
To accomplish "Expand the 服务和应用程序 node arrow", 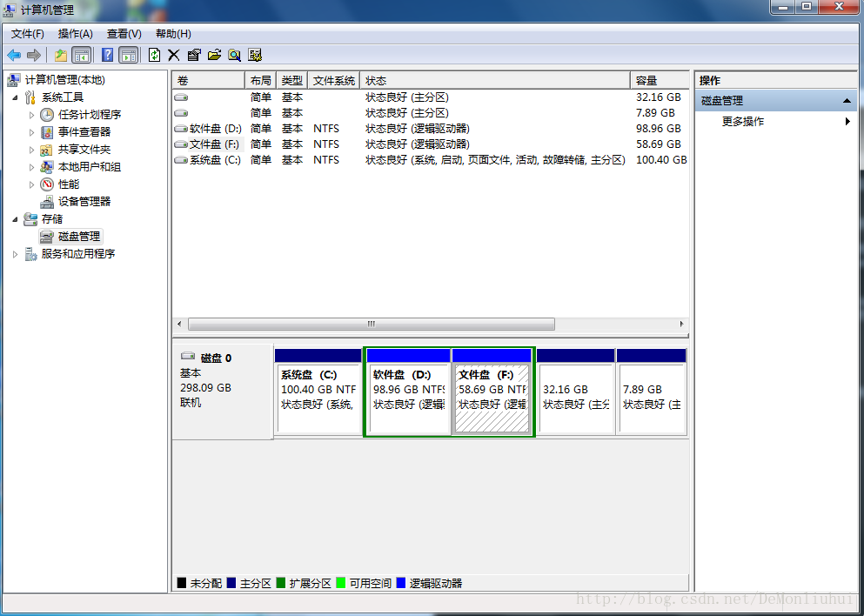I will click(x=16, y=254).
